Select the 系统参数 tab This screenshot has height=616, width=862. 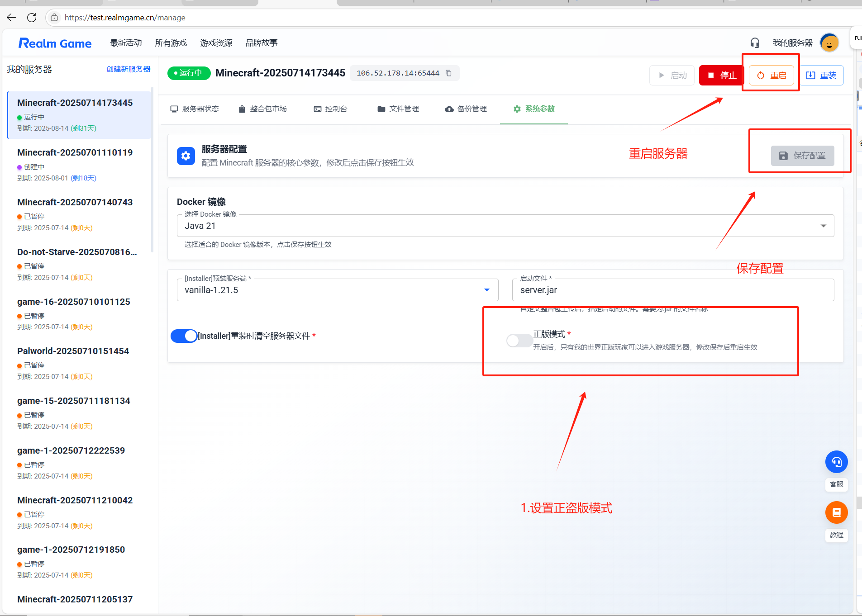pyautogui.click(x=534, y=109)
